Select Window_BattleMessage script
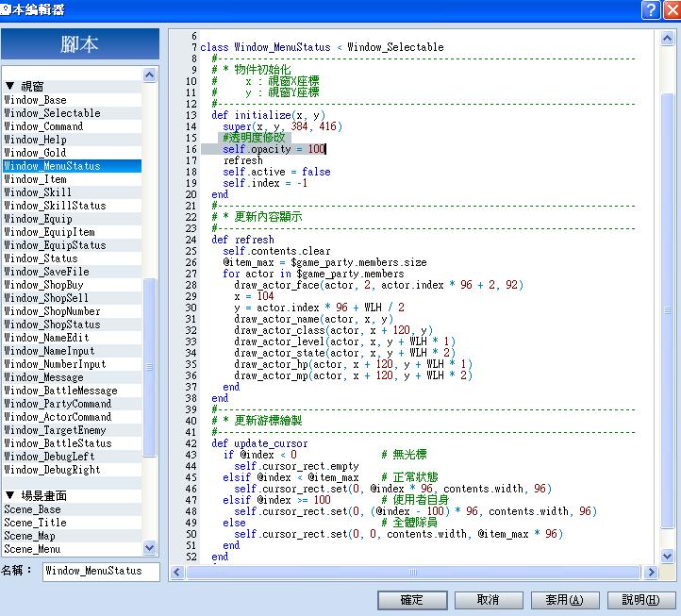The width and height of the screenshot is (681, 616). coord(72,391)
